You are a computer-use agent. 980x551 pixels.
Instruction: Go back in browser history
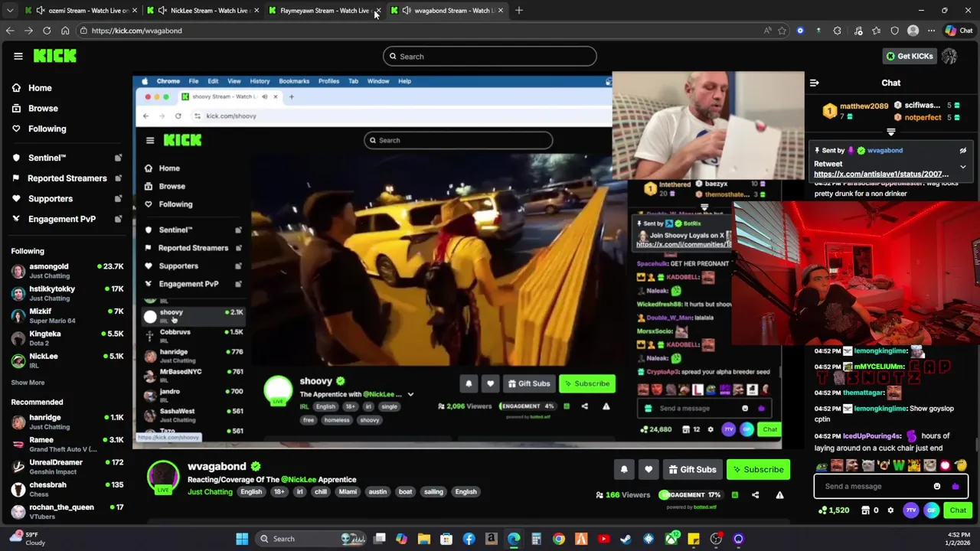[x=10, y=31]
